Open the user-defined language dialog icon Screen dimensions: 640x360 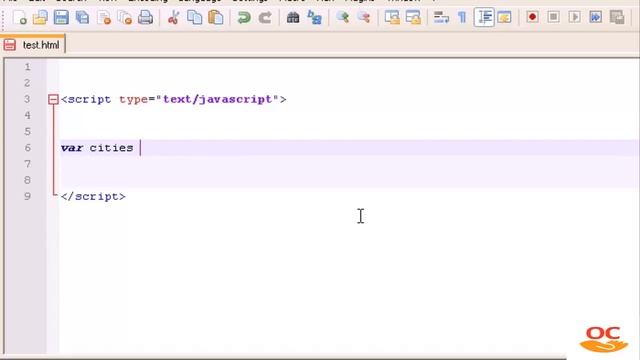pos(504,18)
